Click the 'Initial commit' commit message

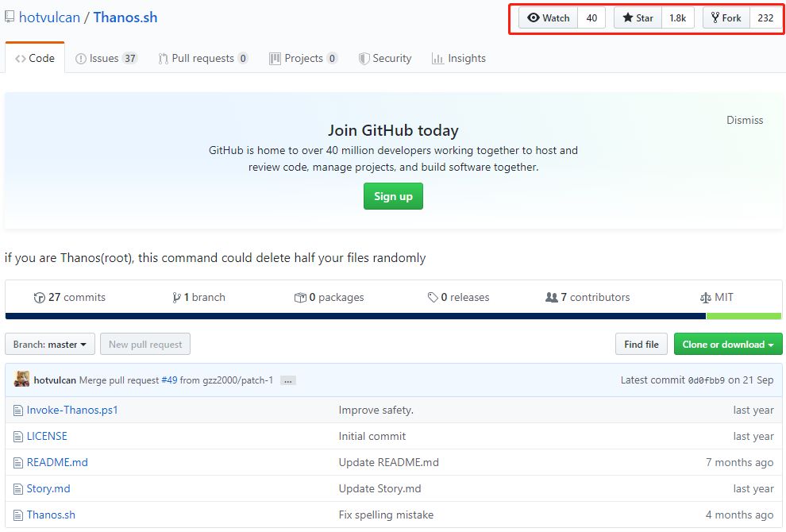(372, 436)
